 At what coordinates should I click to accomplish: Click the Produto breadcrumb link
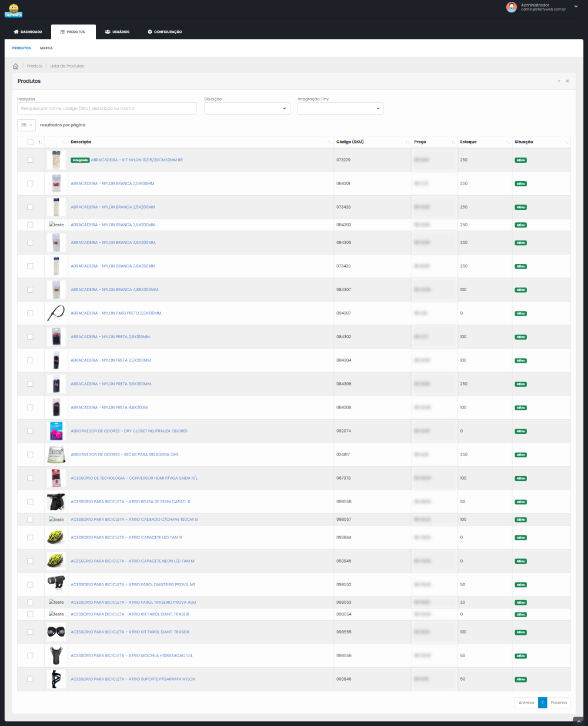click(35, 66)
